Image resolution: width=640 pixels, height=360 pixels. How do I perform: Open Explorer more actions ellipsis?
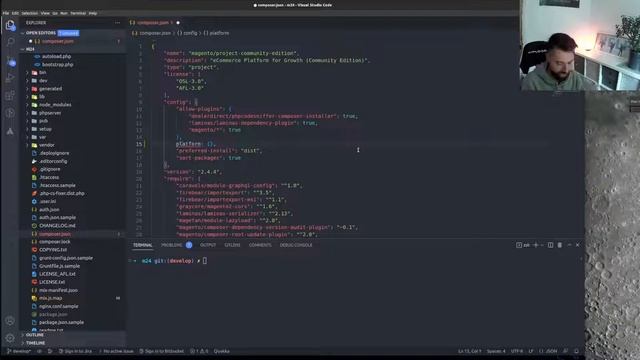point(118,23)
